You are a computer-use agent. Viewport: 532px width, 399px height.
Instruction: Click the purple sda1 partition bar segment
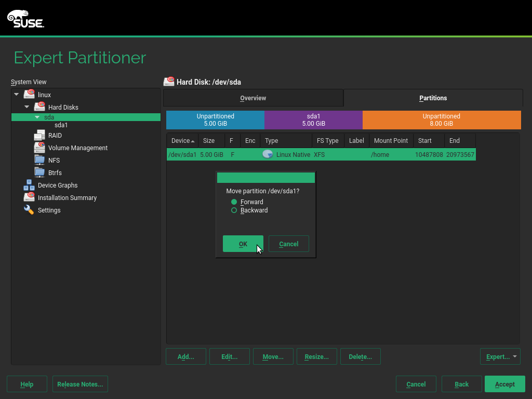coord(313,120)
